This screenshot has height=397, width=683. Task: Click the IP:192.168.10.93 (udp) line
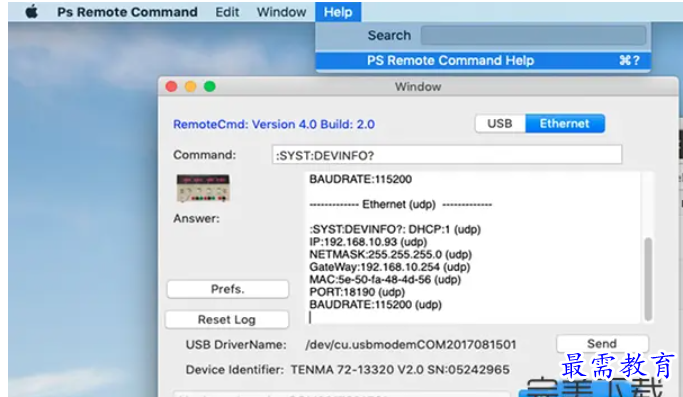368,242
